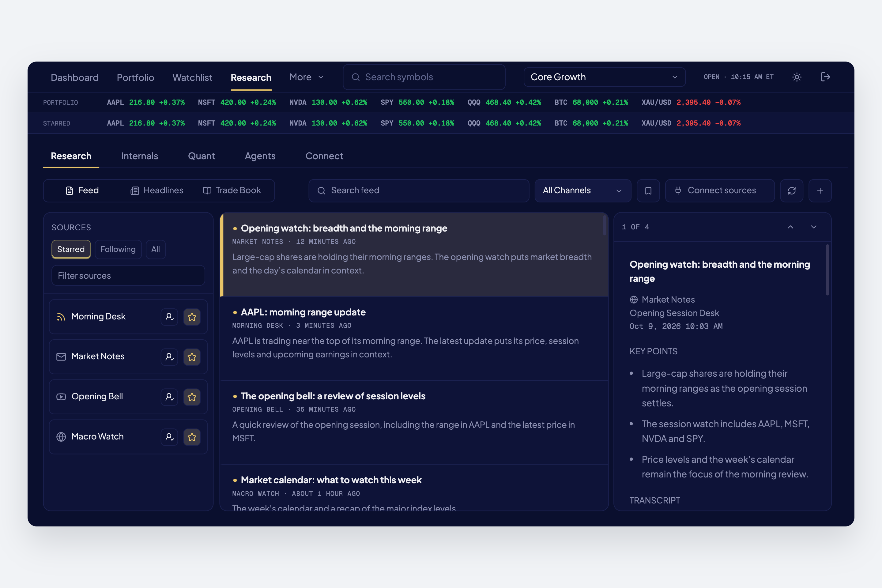Click the Connect sources button
This screenshot has width=882, height=588.
tap(720, 190)
